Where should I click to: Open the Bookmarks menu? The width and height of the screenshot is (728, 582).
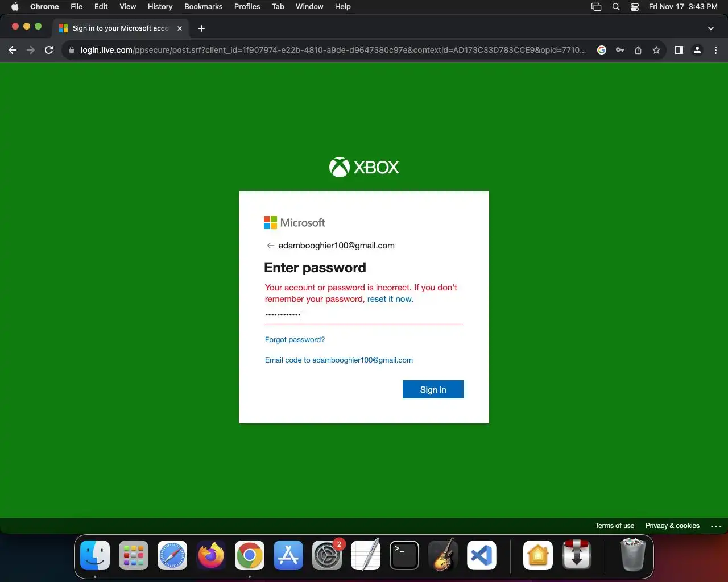[x=203, y=7]
